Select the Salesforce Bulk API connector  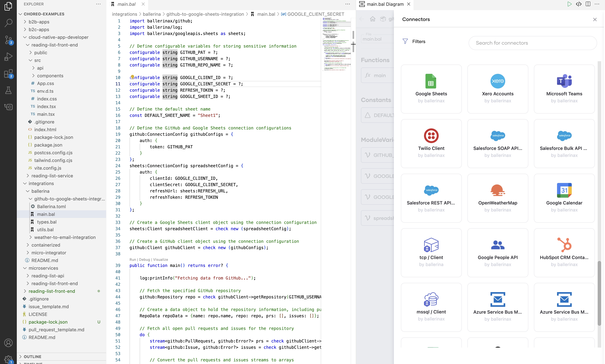(564, 143)
